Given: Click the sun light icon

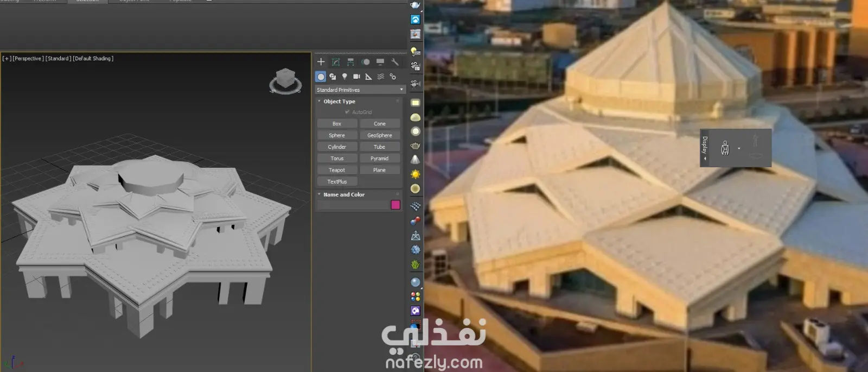Looking at the screenshot, I should click(415, 174).
